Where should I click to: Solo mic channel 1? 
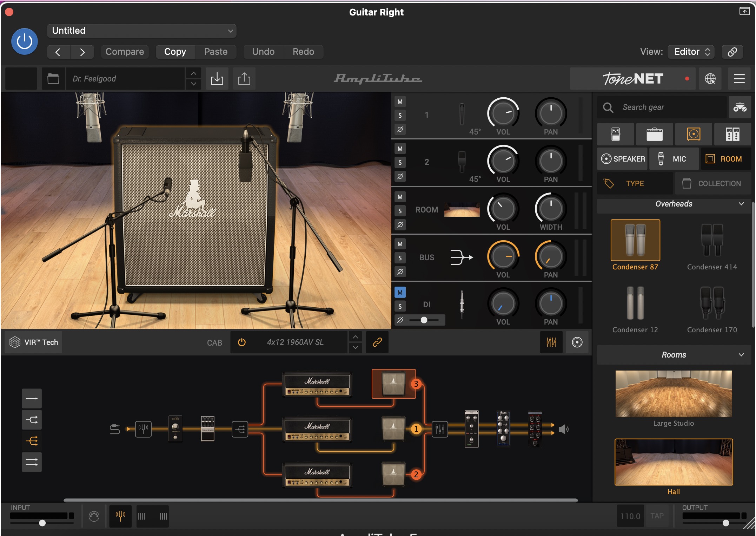point(400,116)
